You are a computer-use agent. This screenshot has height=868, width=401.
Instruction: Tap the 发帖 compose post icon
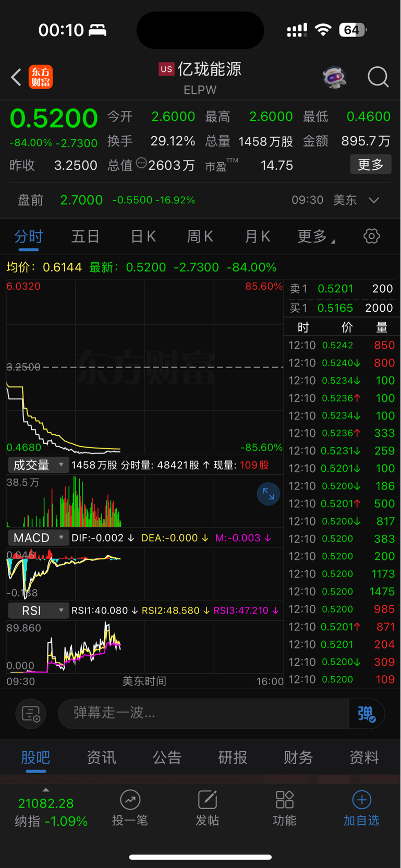coord(207,799)
